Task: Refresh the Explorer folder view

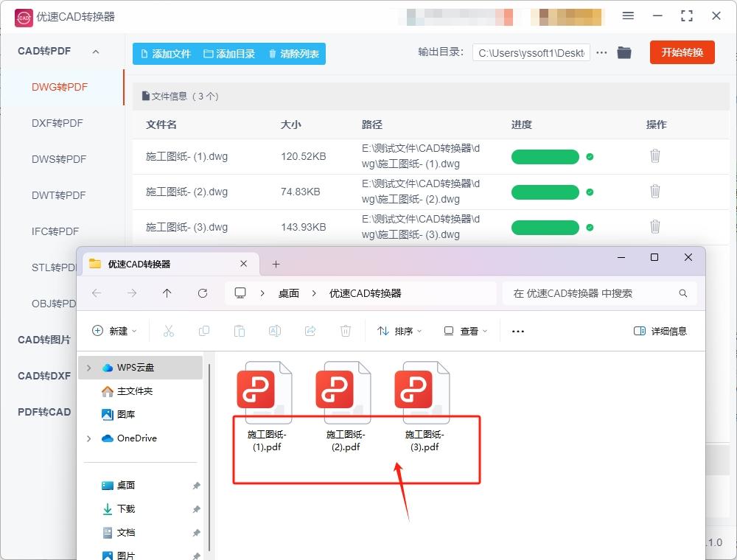Action: point(202,293)
